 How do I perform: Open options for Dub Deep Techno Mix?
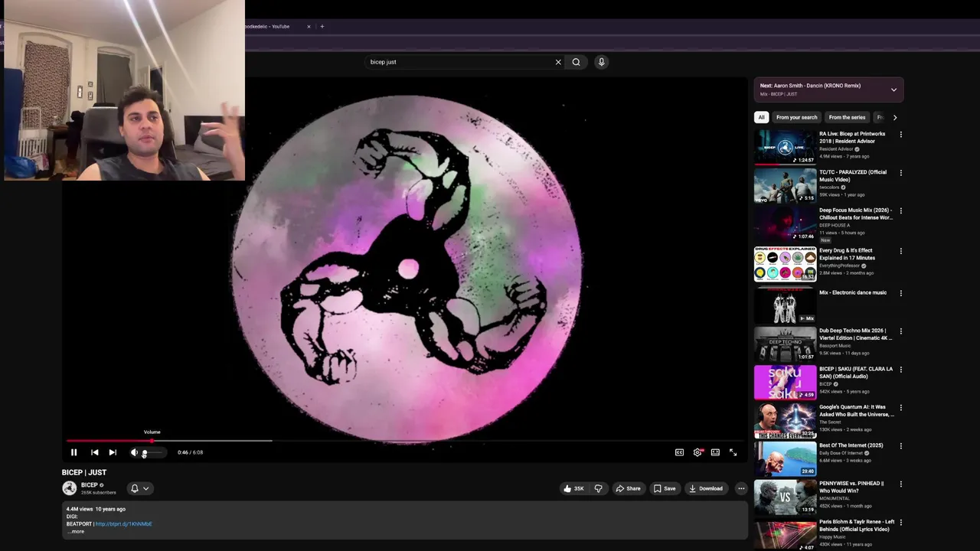900,331
